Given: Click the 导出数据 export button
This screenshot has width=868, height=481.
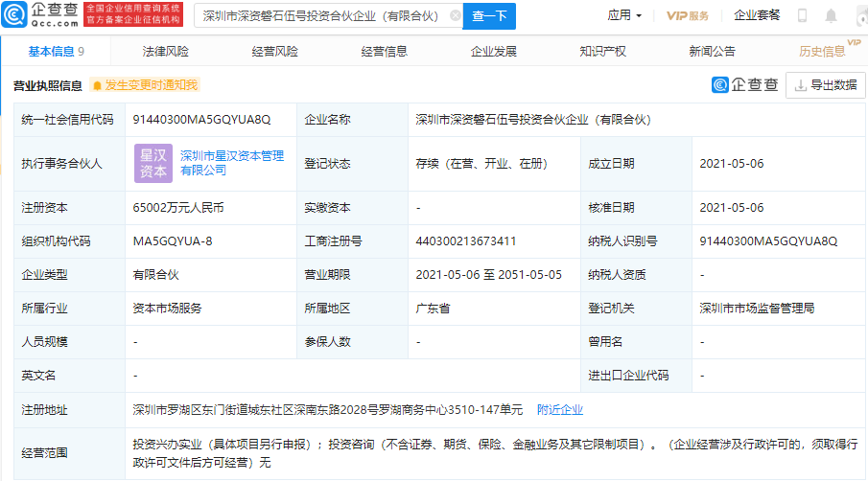Looking at the screenshot, I should coord(826,85).
